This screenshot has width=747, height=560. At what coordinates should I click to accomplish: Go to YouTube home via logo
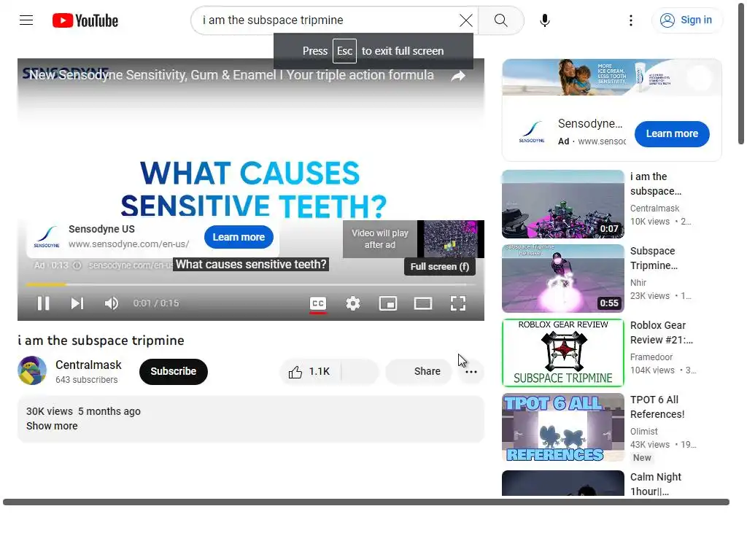[85, 20]
